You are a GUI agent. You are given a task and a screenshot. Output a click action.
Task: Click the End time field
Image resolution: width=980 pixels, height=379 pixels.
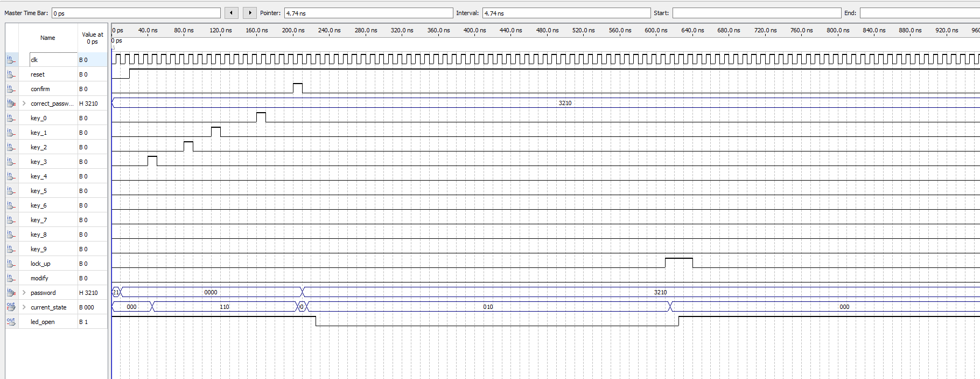pyautogui.click(x=920, y=13)
